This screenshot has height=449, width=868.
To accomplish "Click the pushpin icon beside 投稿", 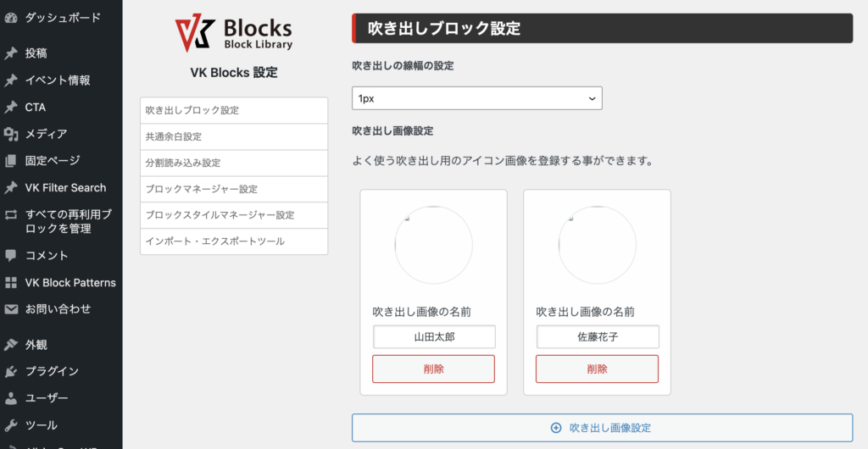I will 11,53.
